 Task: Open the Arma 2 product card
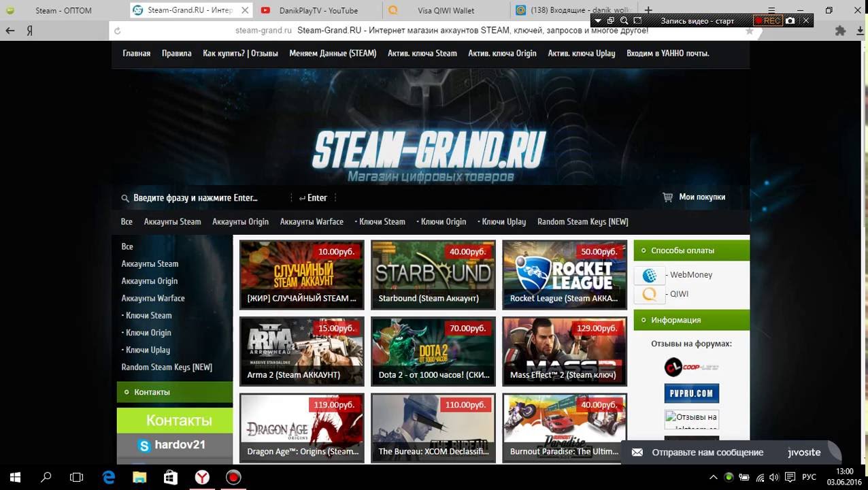pyautogui.click(x=301, y=351)
